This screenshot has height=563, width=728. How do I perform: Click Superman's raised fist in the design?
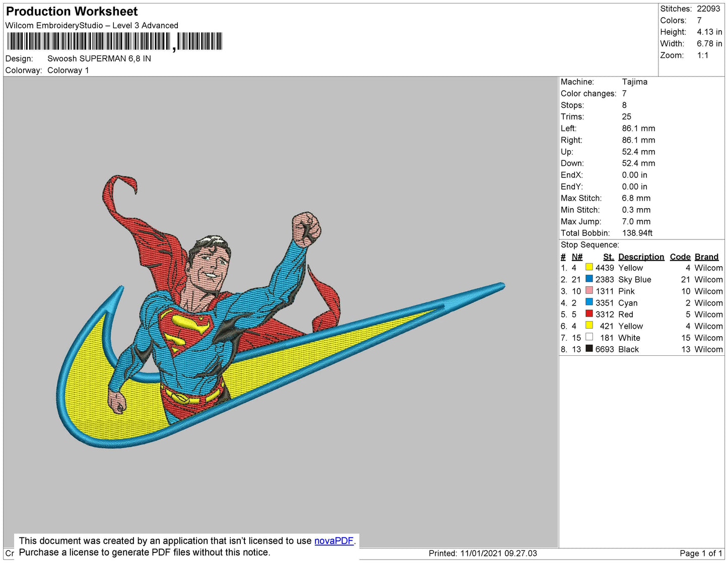[x=306, y=229]
